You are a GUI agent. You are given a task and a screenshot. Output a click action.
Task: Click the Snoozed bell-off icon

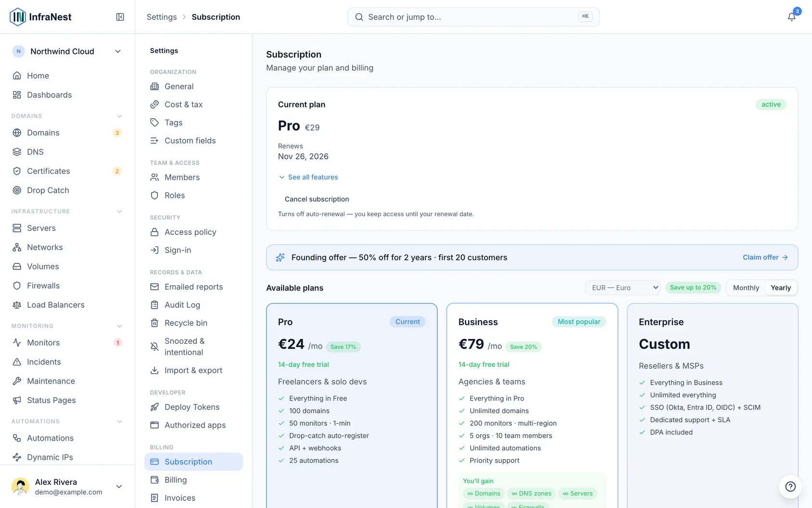tap(154, 347)
